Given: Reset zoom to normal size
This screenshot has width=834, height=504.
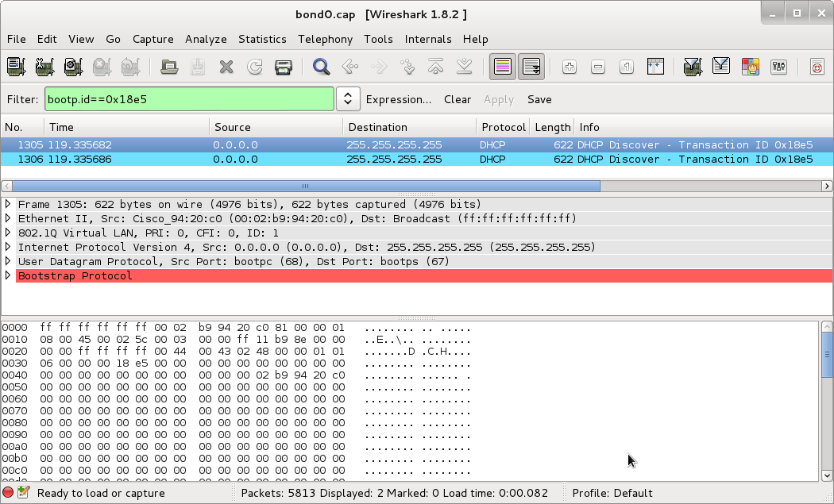Looking at the screenshot, I should click(627, 67).
